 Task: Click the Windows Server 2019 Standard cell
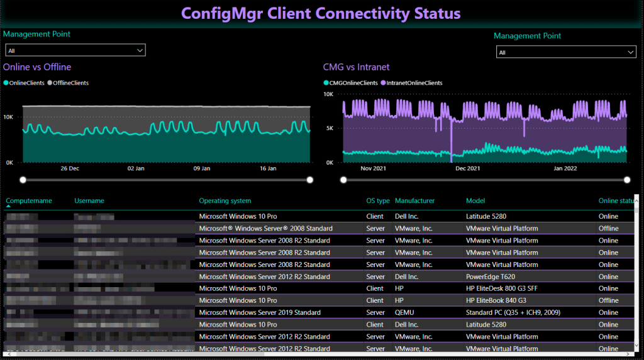[x=260, y=312]
